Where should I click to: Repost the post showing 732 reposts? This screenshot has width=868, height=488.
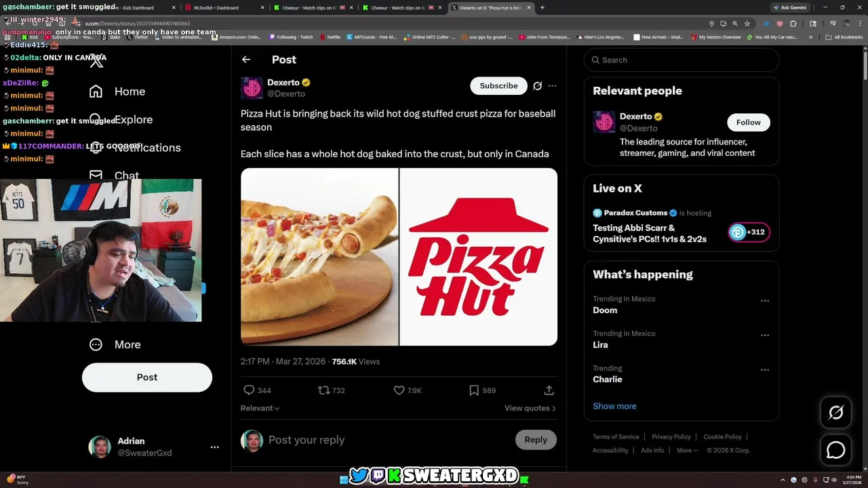click(x=332, y=390)
